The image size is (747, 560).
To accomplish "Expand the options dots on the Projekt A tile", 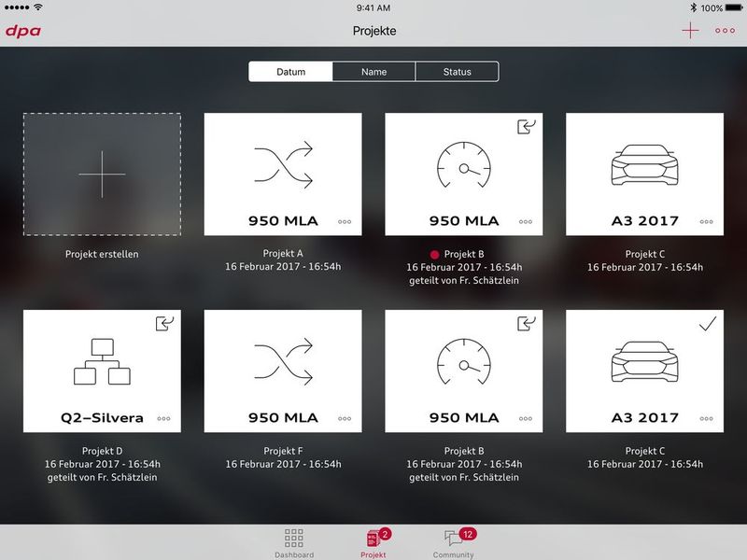I will tap(345, 222).
